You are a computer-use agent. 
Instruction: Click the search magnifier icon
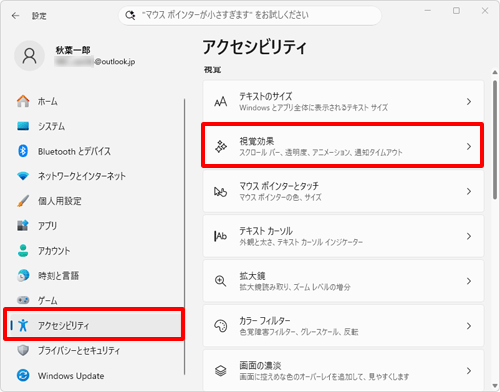point(130,15)
